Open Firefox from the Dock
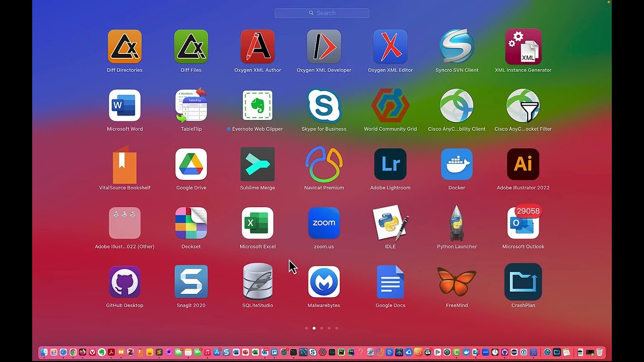Viewport: 644px width, 362px height. (83, 352)
